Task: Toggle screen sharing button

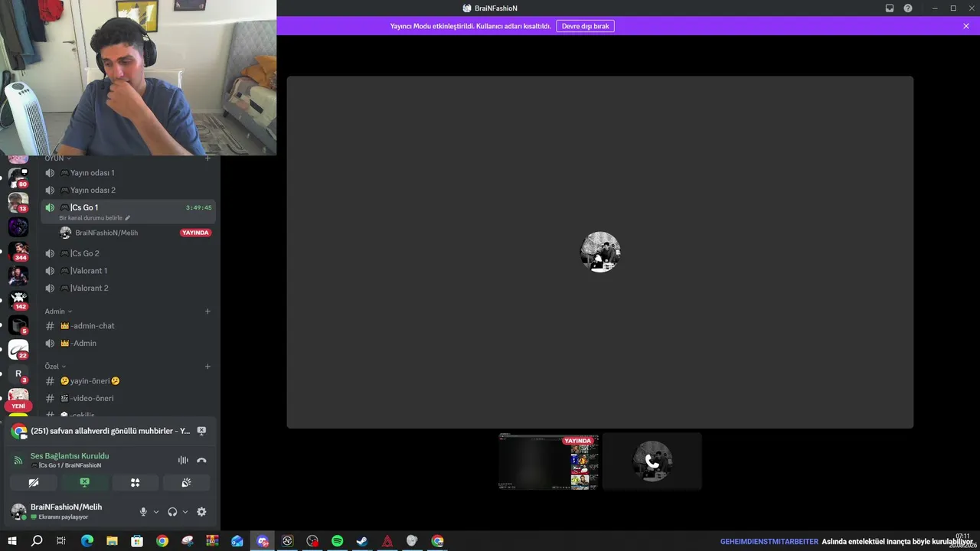Action: (84, 482)
